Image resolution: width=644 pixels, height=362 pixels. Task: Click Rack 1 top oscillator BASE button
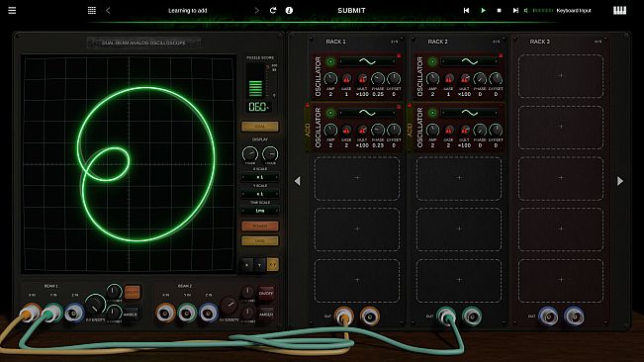click(x=346, y=78)
